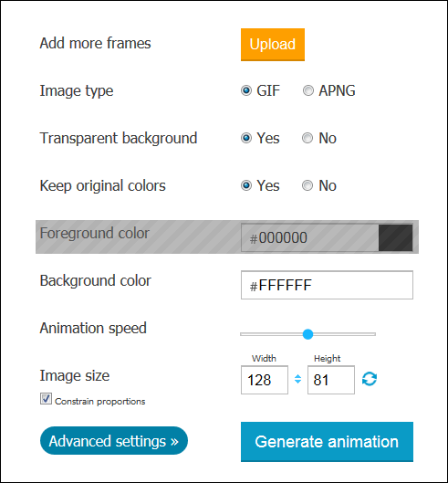
Task: Choose No for Transparent background
Action: pos(307,138)
